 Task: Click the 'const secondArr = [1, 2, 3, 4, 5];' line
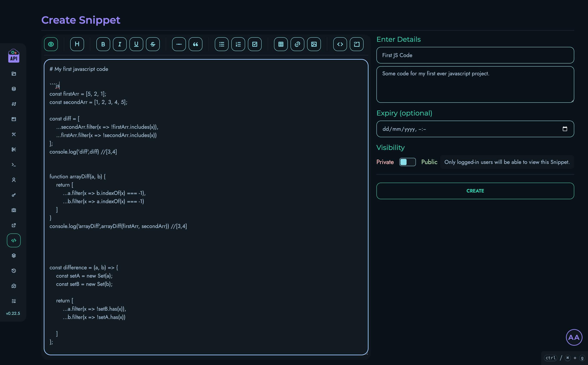pos(88,102)
